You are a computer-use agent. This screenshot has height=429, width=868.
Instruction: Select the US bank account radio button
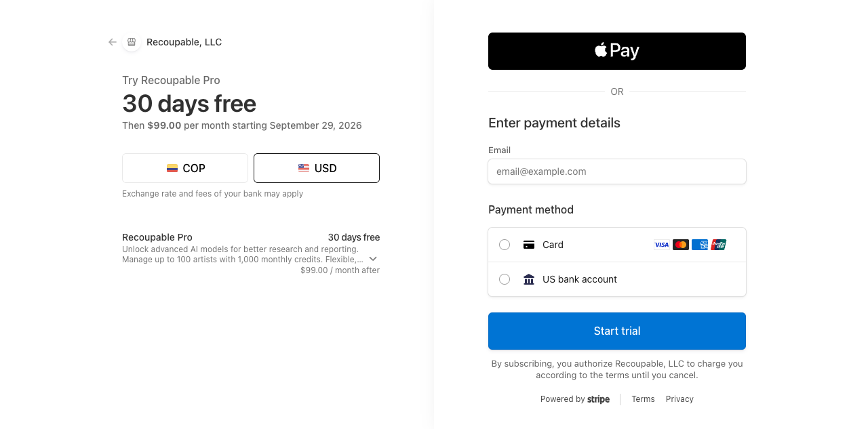pos(505,279)
